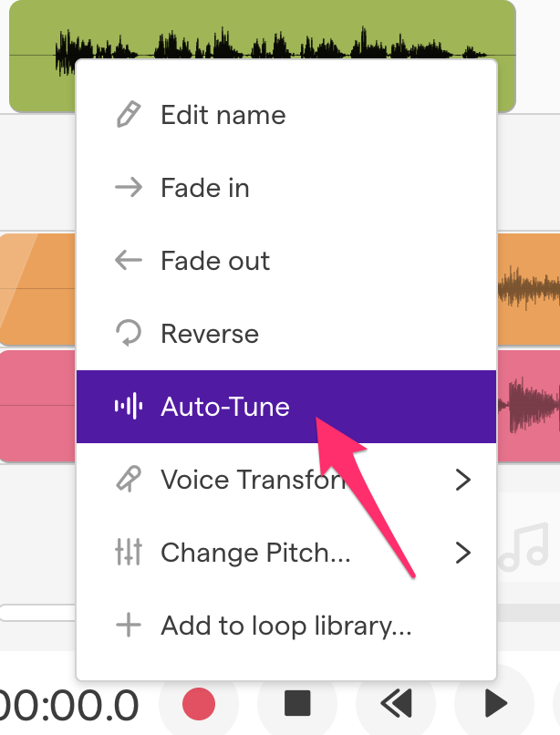Screen dimensions: 560x735
Task: Click the right arrow Fade in icon
Action: pyautogui.click(x=129, y=188)
